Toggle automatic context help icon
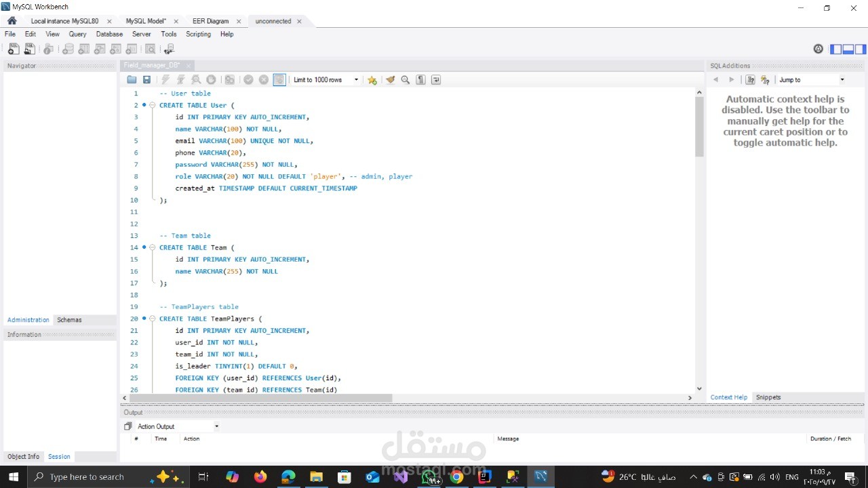Image resolution: width=868 pixels, height=488 pixels. [765, 80]
